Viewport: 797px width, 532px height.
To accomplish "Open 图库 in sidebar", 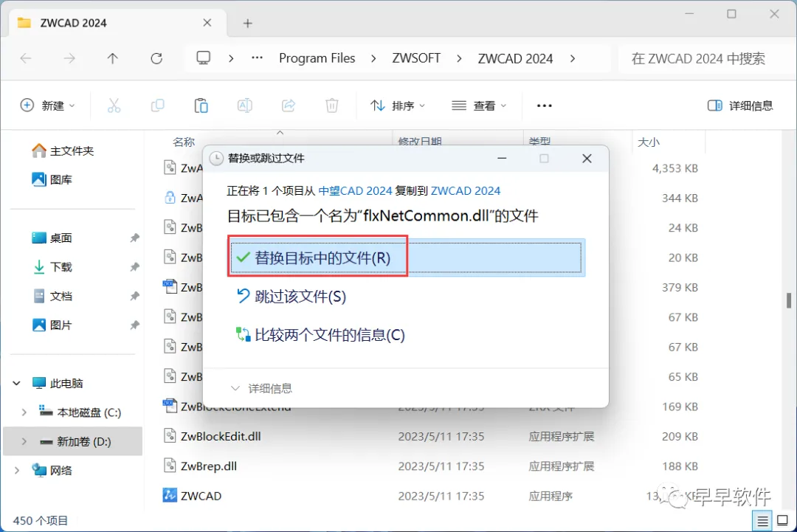I will pyautogui.click(x=52, y=179).
